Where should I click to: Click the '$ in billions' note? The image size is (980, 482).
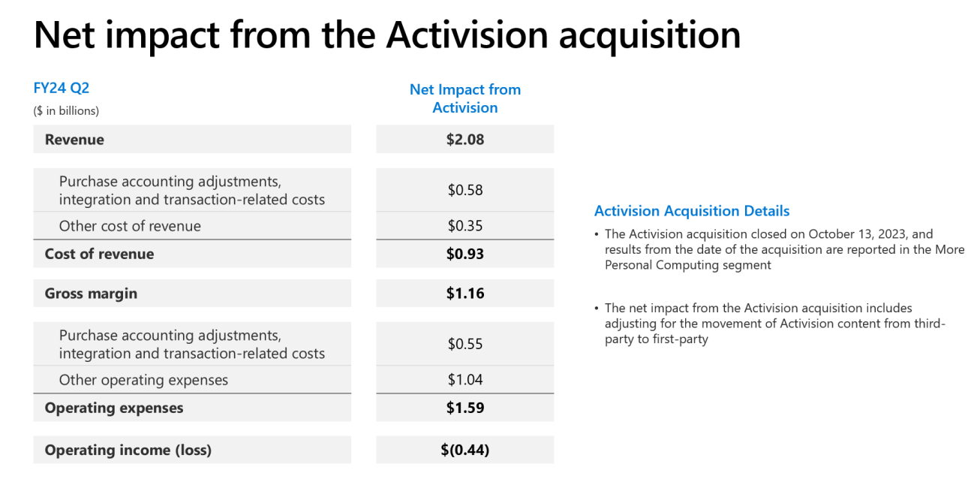coord(66,111)
